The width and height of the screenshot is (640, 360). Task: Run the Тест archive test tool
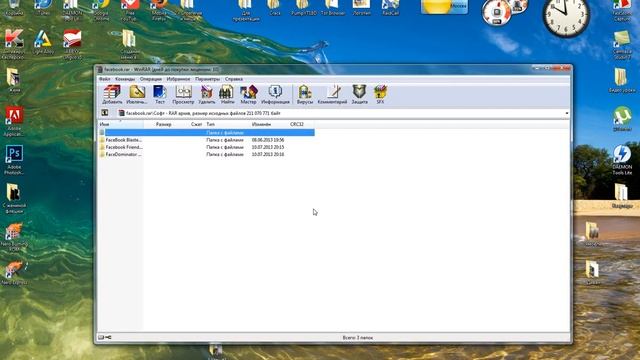160,95
